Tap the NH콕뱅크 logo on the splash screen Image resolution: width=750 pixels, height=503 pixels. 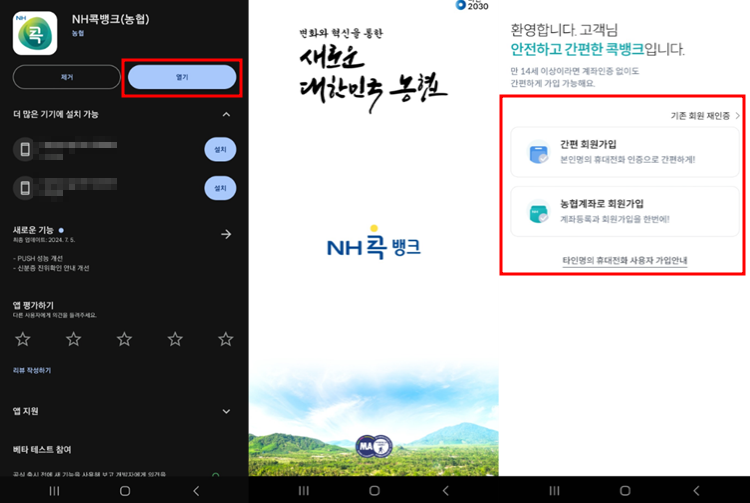374,243
